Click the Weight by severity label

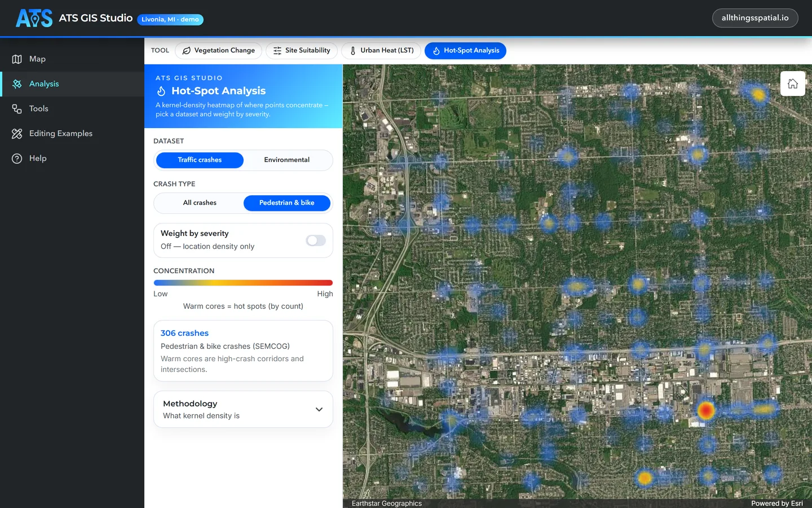click(x=195, y=234)
